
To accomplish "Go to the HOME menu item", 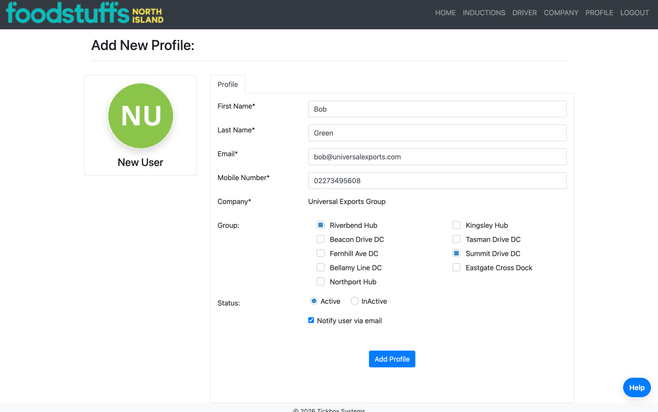I will point(445,13).
